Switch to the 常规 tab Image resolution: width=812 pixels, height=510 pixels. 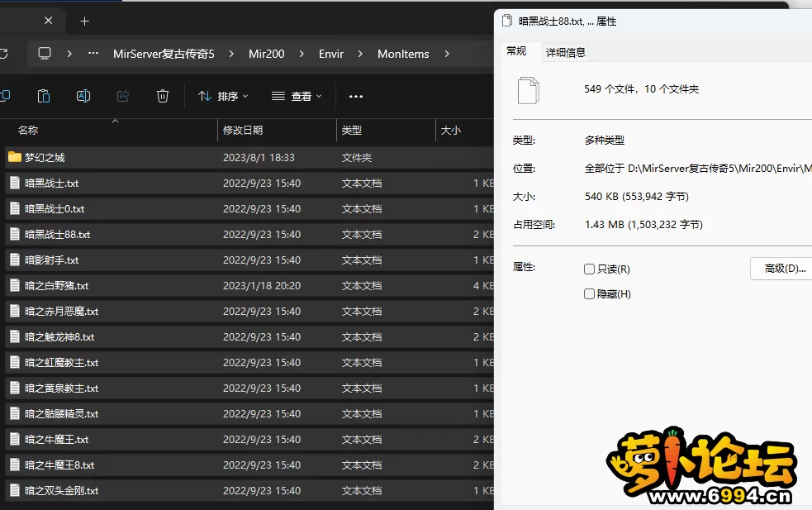pyautogui.click(x=516, y=50)
